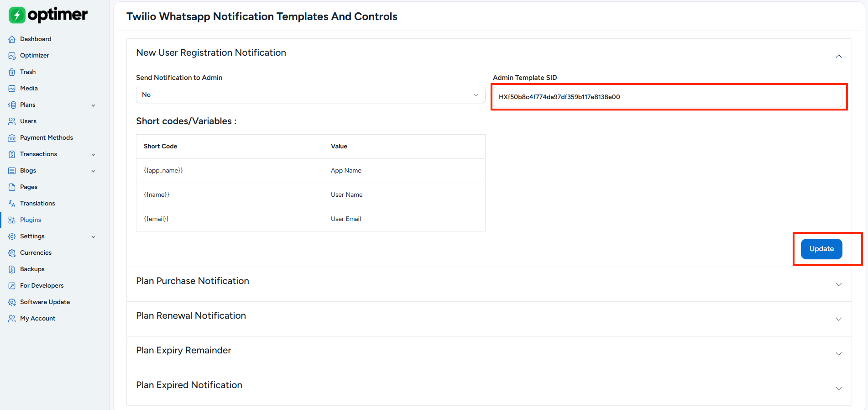Click the Backups archive icon
This screenshot has width=868, height=410.
coord(12,269)
